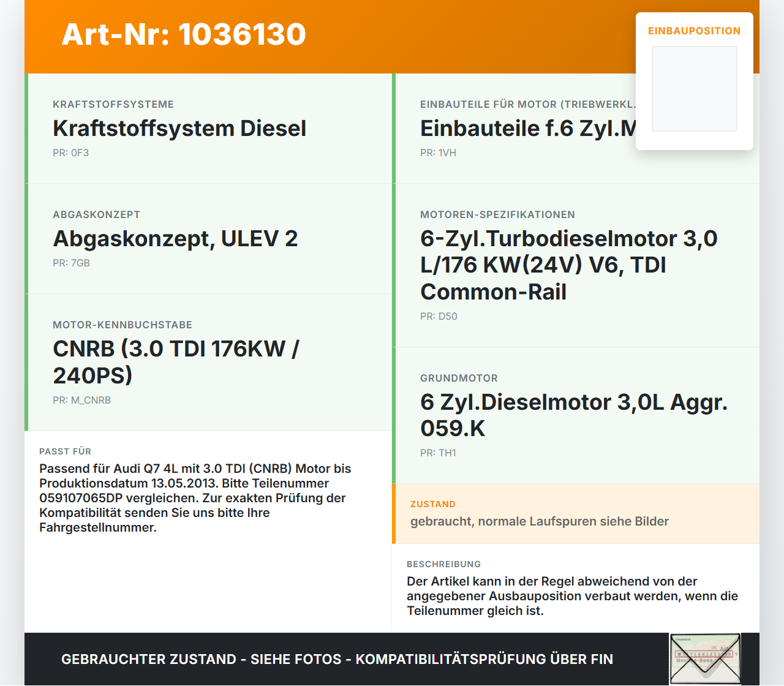Click the Passend für Audi Q7 4L text
Viewport: 784px width, 686px height.
point(195,498)
